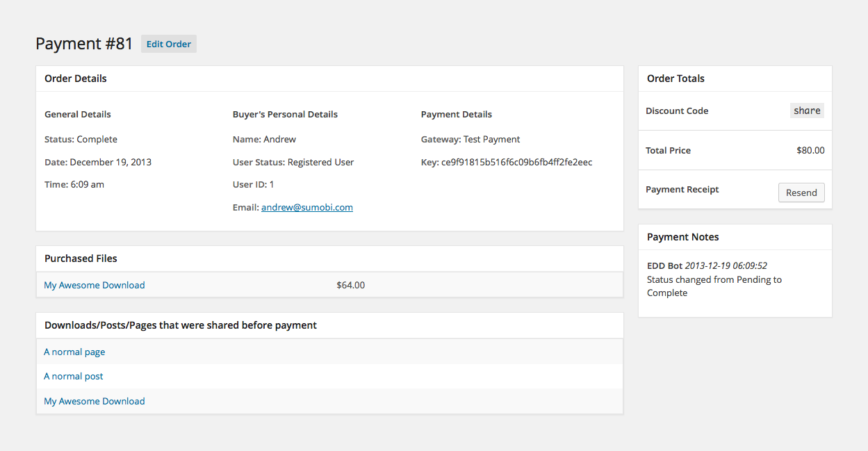Click the Order Totals panel header
Screen dimensions: 868x451
[x=675, y=79]
